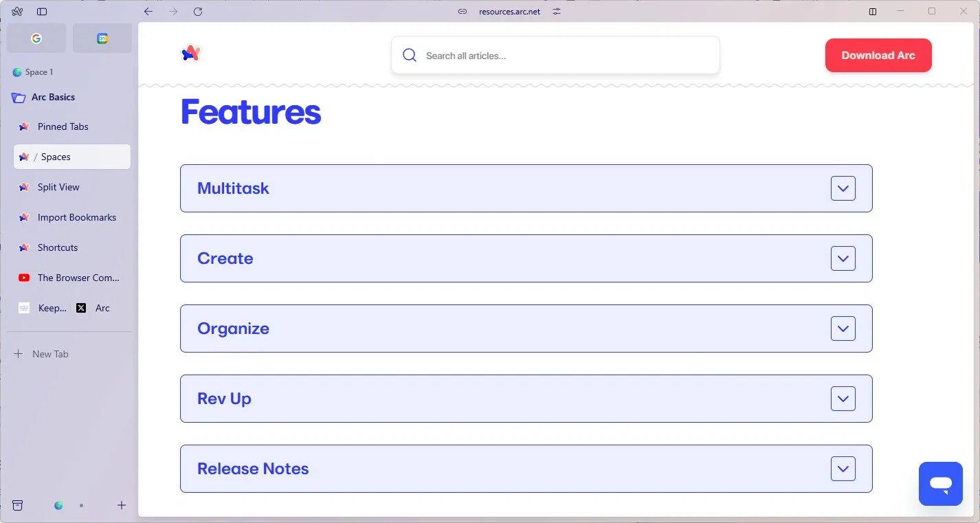The height and width of the screenshot is (523, 980).
Task: Open the Google favorite tile
Action: coord(36,38)
